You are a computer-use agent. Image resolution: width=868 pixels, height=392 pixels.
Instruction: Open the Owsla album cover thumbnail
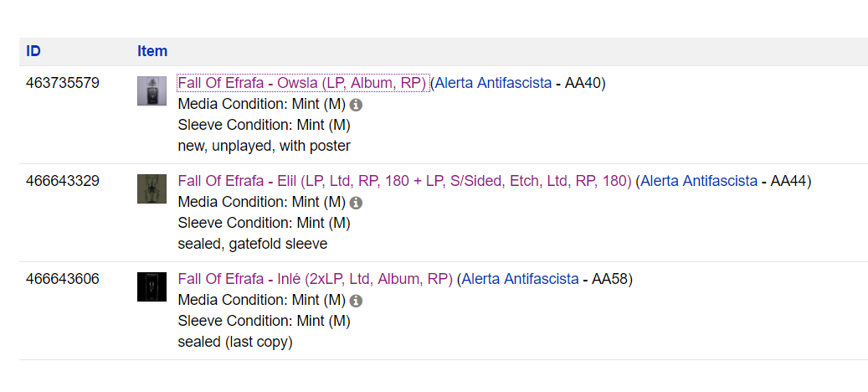point(152,90)
